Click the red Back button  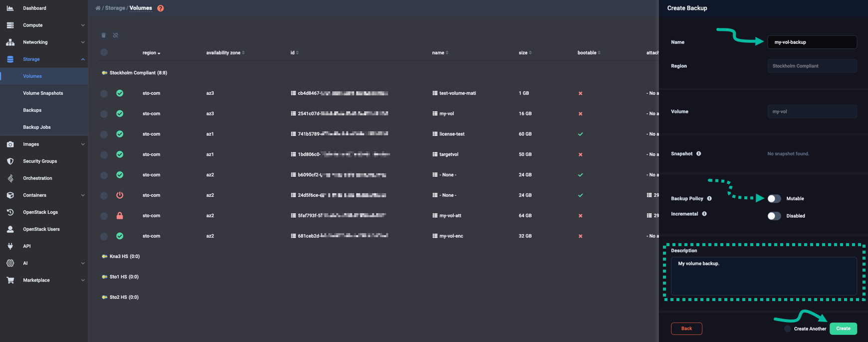coord(686,329)
